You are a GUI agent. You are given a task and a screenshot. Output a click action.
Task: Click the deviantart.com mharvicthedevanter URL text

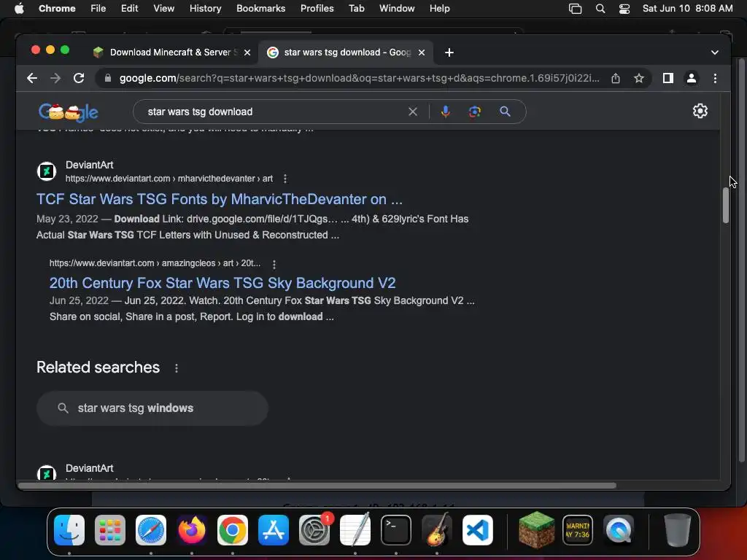click(x=169, y=179)
